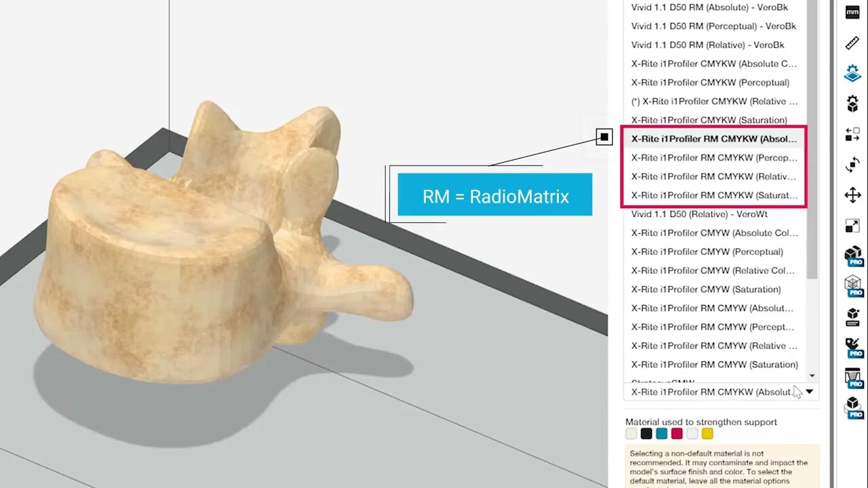Pick X-Rite i1Profiler RM CMYKW (Saturat... option

point(714,195)
